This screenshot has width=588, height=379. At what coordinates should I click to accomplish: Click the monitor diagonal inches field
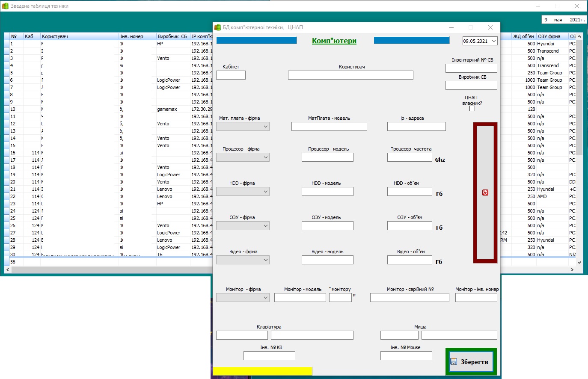(340, 298)
